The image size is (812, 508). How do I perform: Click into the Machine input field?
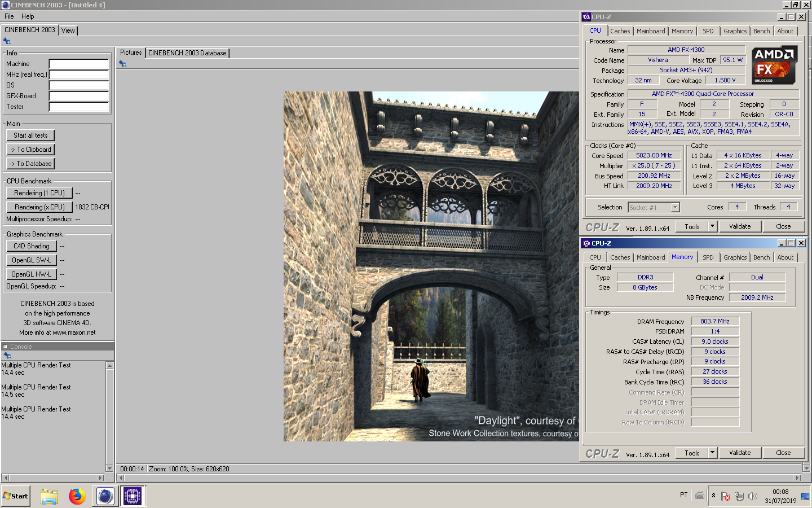79,64
